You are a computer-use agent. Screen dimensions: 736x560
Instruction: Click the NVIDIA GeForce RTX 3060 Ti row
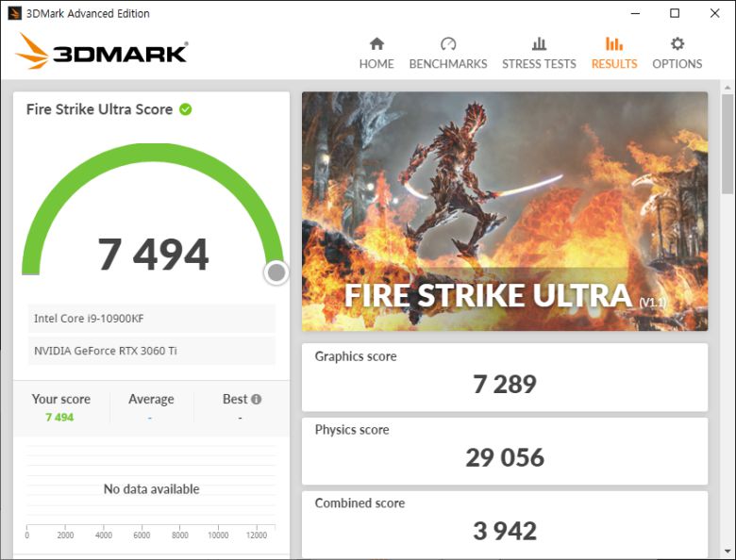pyautogui.click(x=151, y=351)
